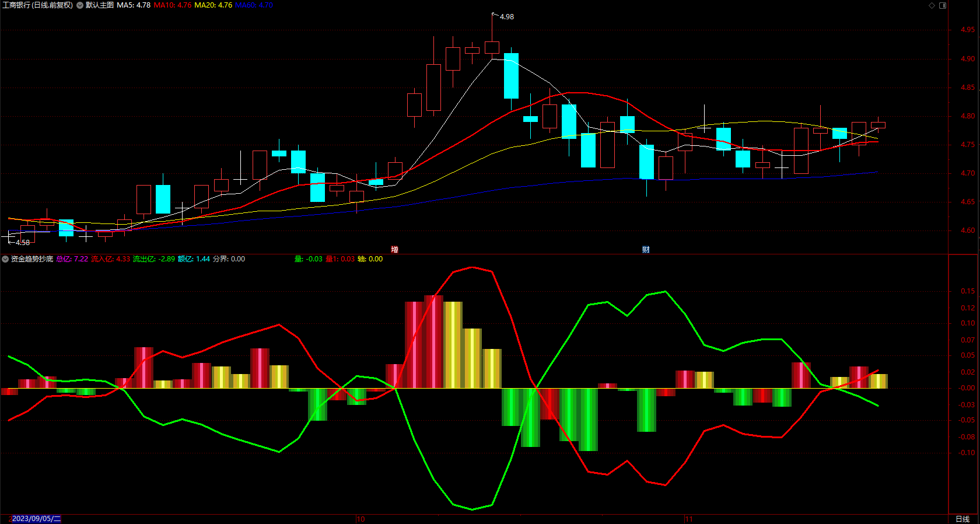The height and width of the screenshot is (524, 980).
Task: Click the 2023/09/05/二 date label
Action: tap(36, 519)
